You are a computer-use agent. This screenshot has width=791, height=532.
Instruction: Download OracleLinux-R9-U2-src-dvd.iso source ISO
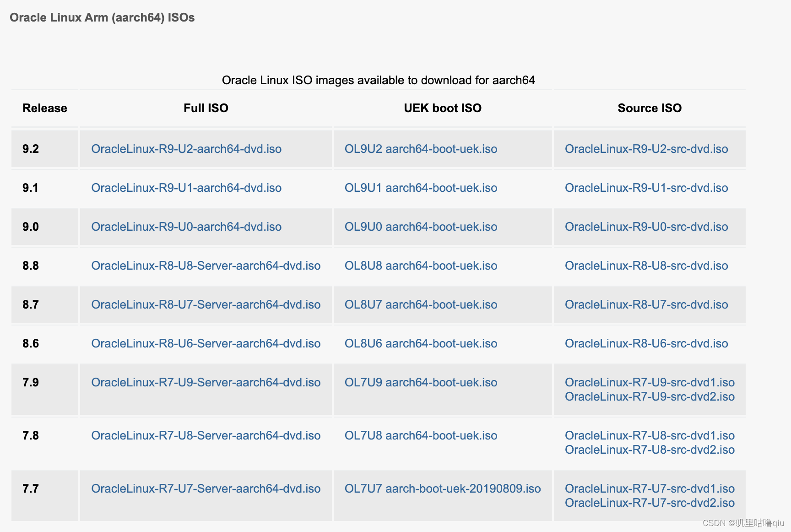646,149
